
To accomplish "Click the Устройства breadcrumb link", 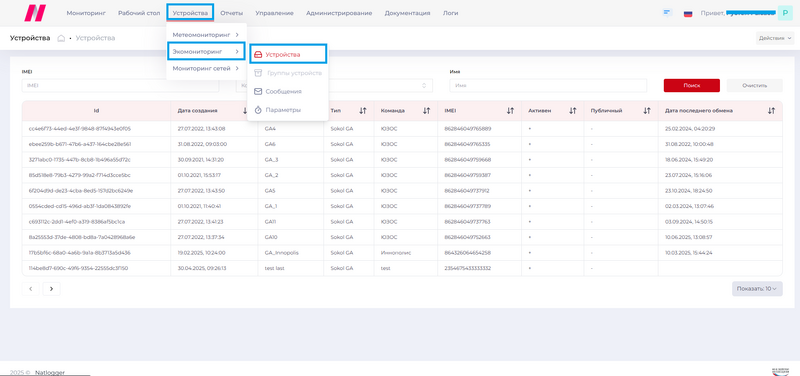I will [x=95, y=38].
